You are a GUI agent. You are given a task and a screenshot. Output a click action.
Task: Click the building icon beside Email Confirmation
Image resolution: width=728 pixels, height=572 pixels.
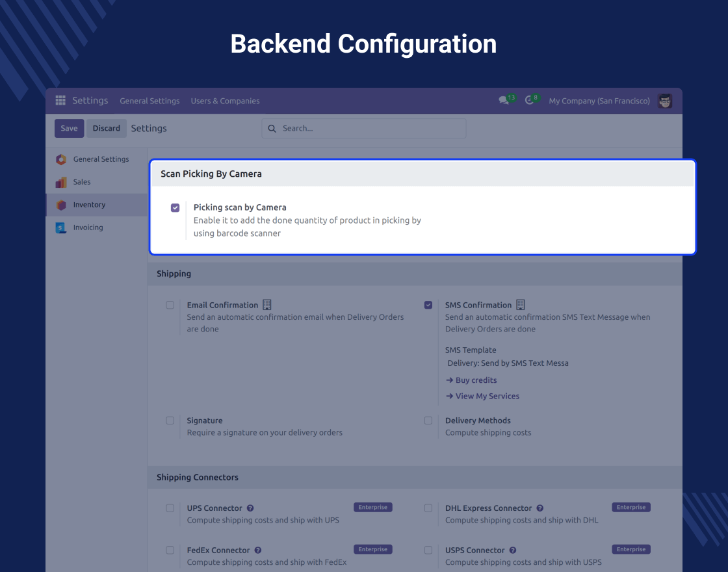pyautogui.click(x=266, y=305)
